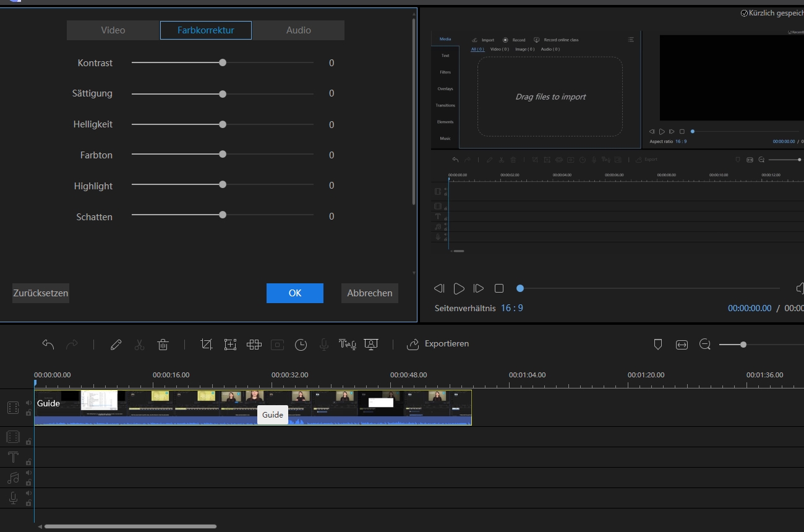Viewport: 804px width, 532px height.
Task: Click the voiceover microphone toolbar icon
Action: (323, 345)
